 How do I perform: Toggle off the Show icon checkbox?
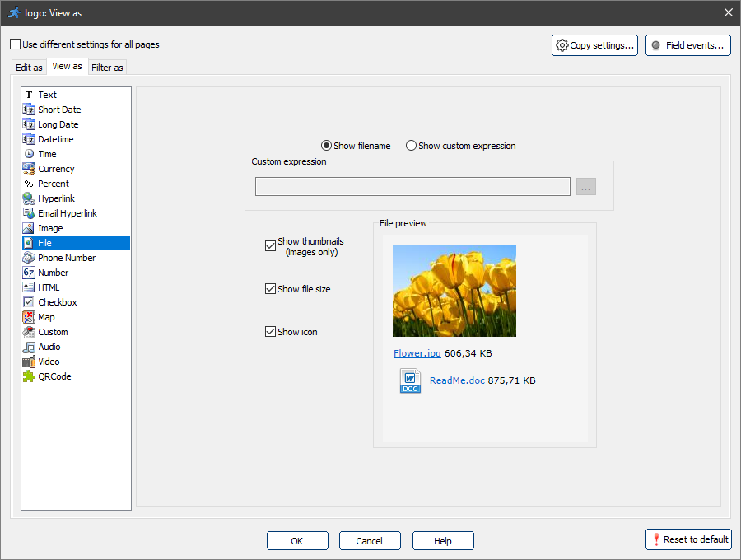(x=270, y=331)
